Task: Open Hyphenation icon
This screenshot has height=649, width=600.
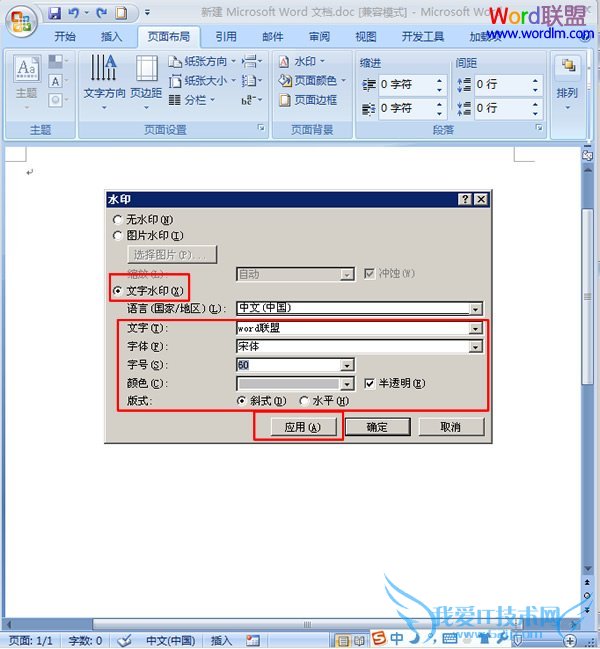Action: pos(252,100)
